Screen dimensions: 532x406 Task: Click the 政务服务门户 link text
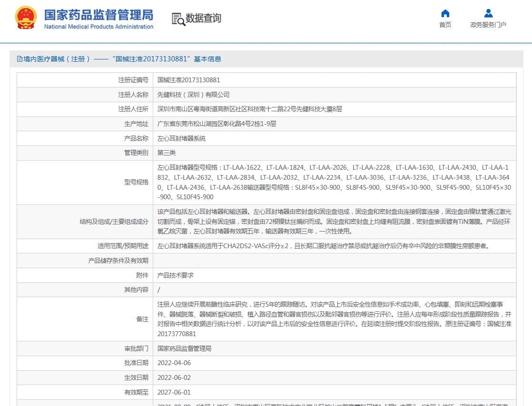(488, 25)
